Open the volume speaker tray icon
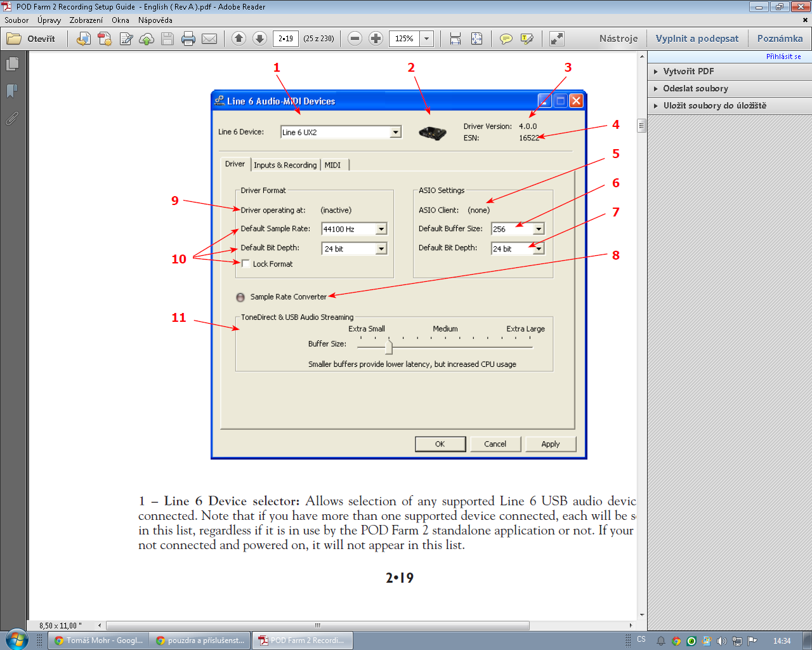Image resolution: width=812 pixels, height=650 pixels. coord(722,641)
